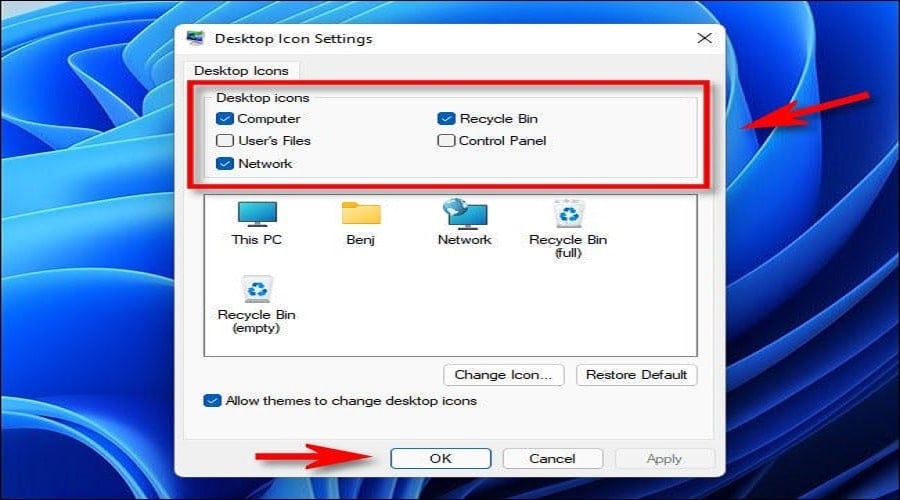
Task: Click the Cancel button
Action: point(552,459)
